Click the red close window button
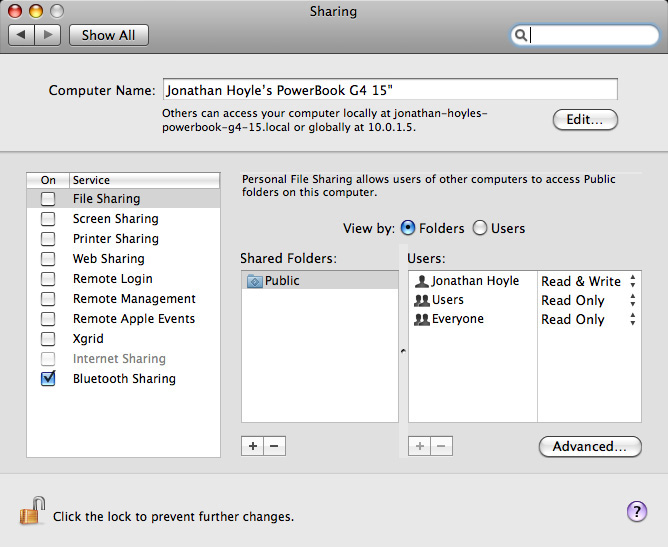The width and height of the screenshot is (668, 547). point(15,11)
